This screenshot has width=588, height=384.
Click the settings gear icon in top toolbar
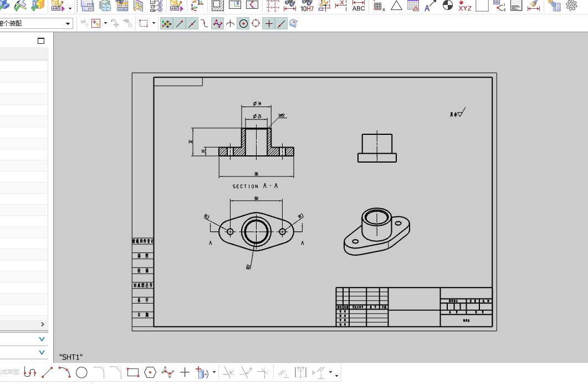click(x=571, y=6)
